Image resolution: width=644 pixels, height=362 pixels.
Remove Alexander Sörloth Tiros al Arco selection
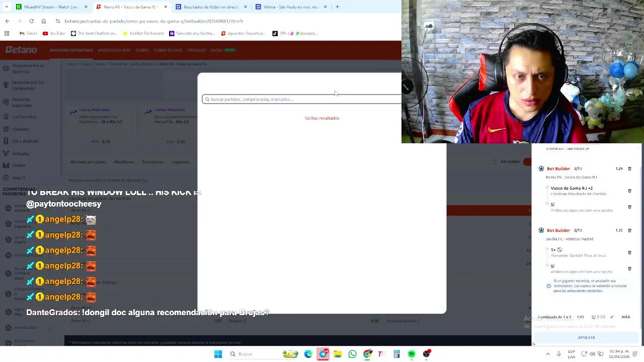629,253
